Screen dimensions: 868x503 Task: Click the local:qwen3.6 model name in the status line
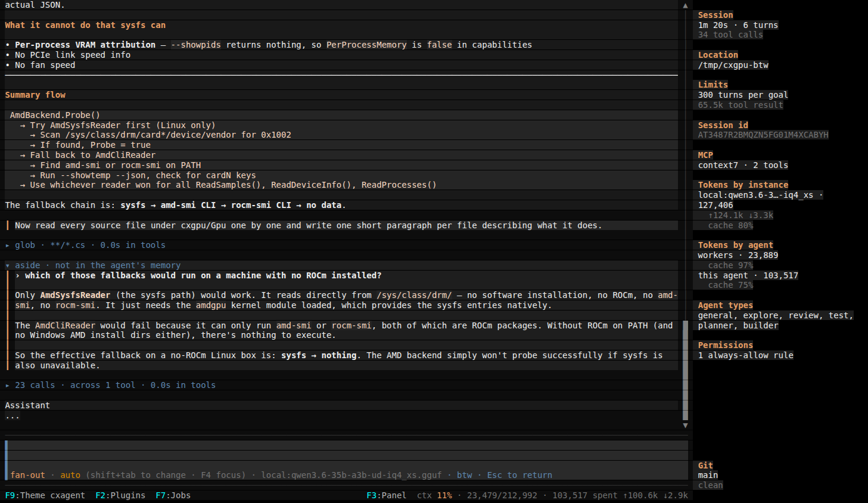tap(351, 475)
